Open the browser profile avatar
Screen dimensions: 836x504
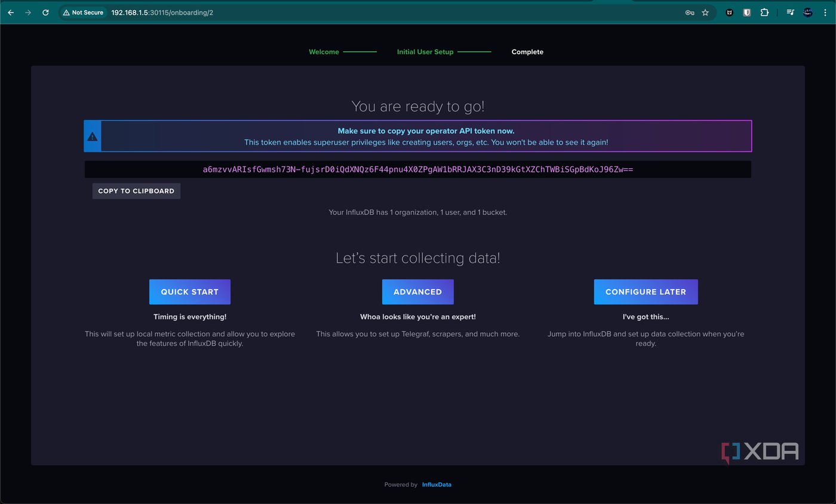[808, 13]
